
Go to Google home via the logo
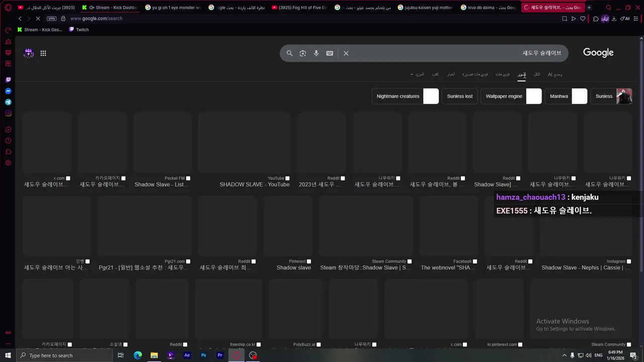coord(598,53)
